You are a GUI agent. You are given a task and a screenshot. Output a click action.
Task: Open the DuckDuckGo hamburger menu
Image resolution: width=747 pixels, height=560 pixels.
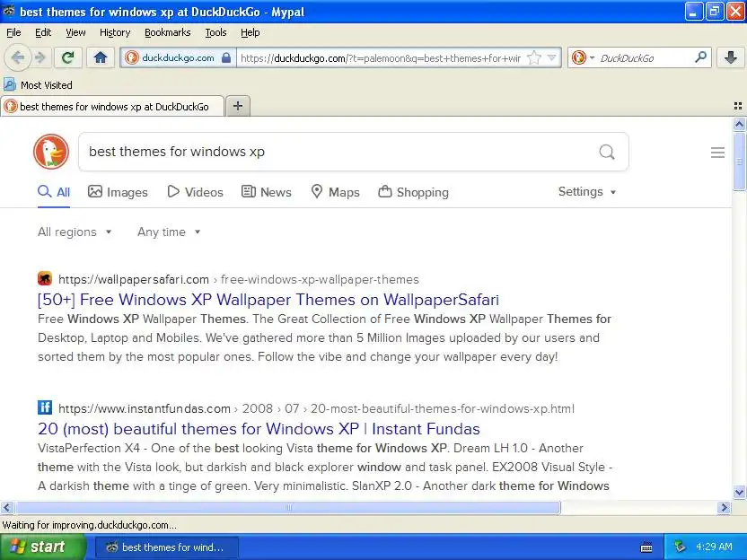717,153
